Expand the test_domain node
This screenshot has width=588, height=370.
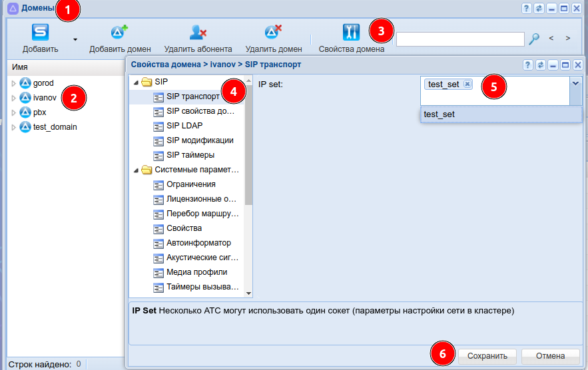click(x=13, y=127)
